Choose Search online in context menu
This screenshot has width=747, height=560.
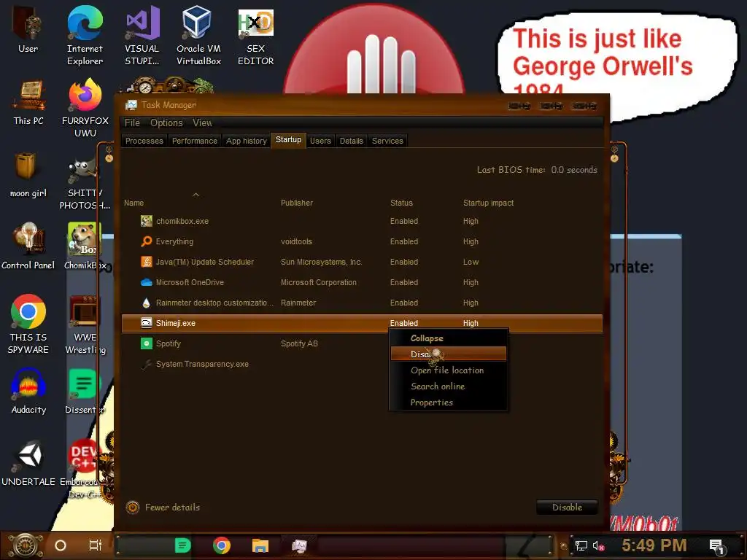pos(449,386)
